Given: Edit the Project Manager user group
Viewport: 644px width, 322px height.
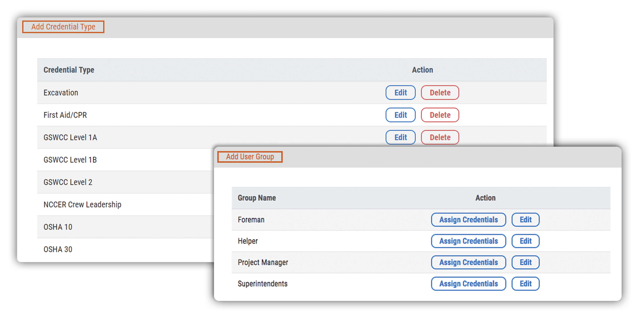Looking at the screenshot, I should click(526, 262).
